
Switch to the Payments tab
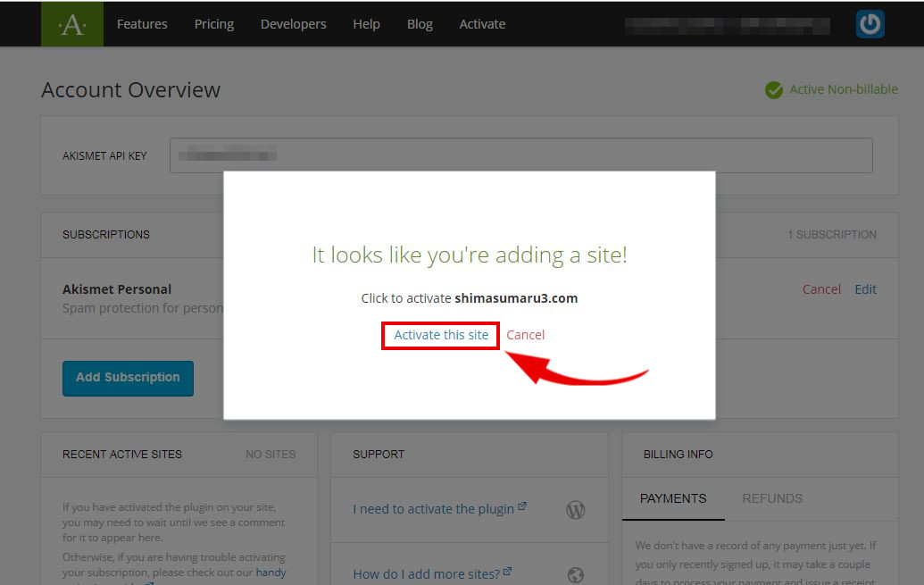[673, 499]
